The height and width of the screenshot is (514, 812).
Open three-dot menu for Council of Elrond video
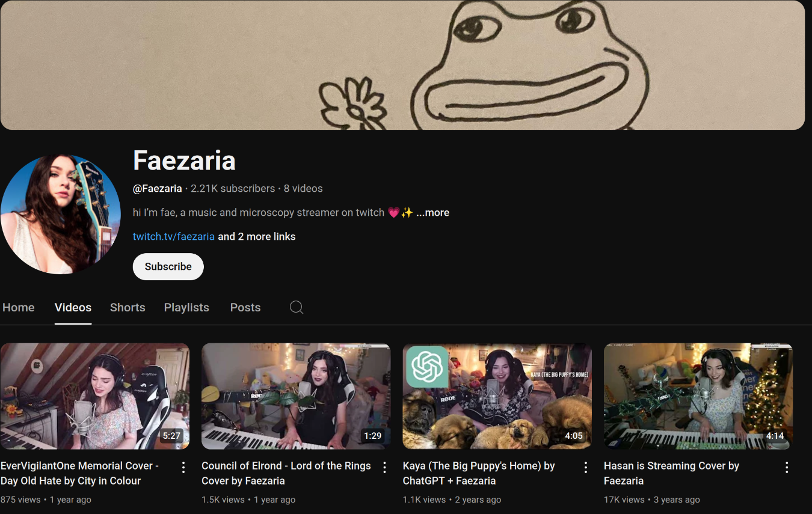[384, 467]
